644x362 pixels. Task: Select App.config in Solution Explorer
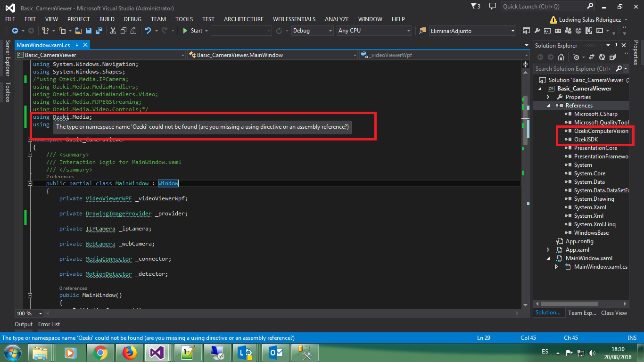click(579, 241)
